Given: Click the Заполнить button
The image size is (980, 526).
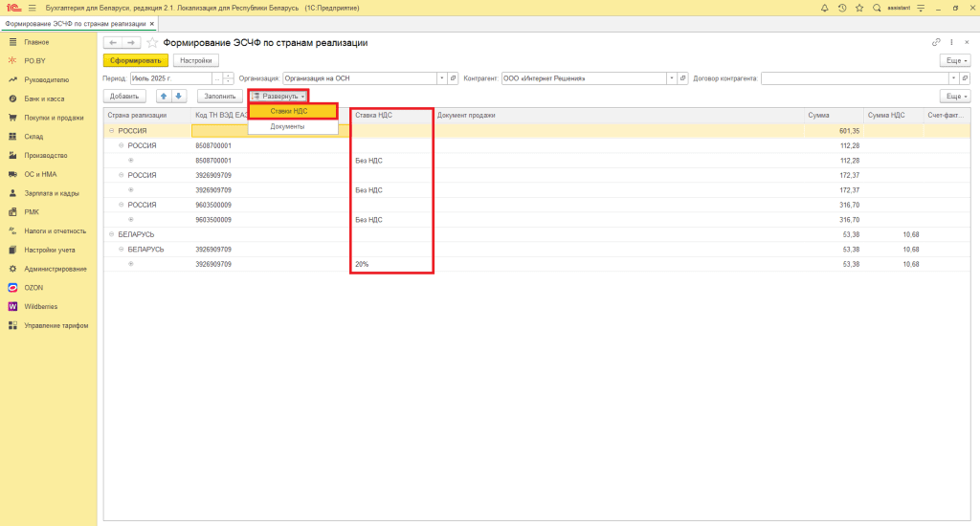Looking at the screenshot, I should (220, 97).
